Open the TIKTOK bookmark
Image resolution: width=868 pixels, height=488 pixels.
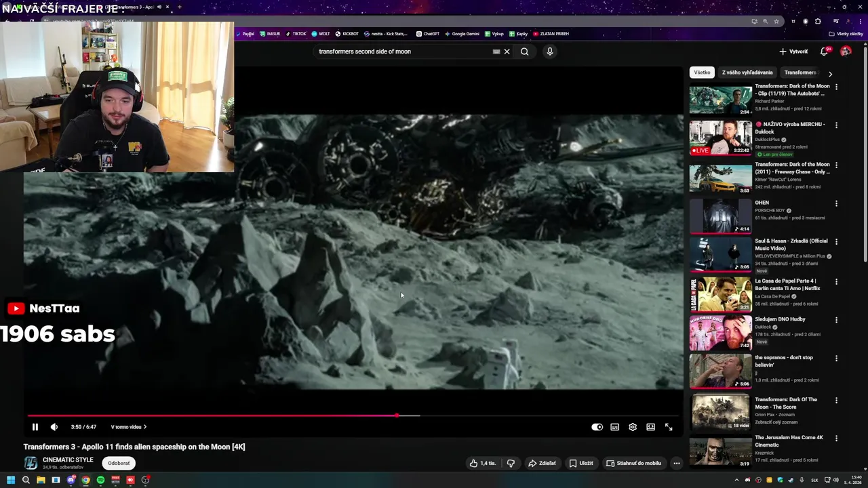296,34
